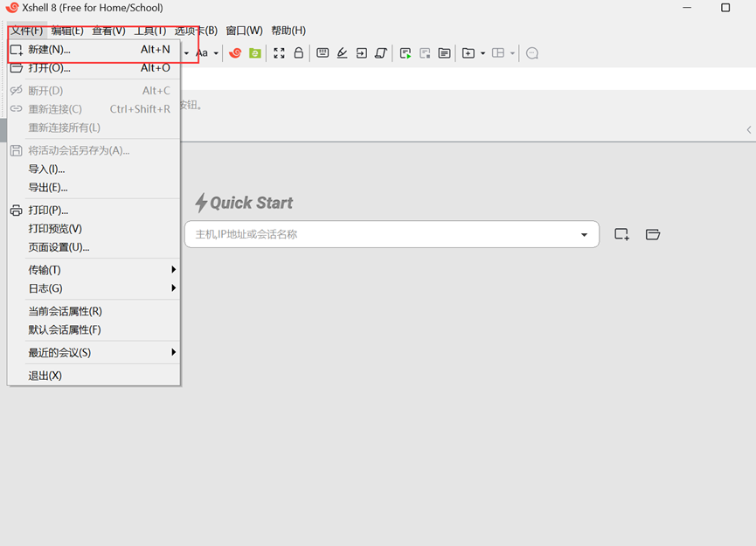The image size is (756, 546).
Task: Expand the 日志(G) submenu
Action: [x=94, y=288]
